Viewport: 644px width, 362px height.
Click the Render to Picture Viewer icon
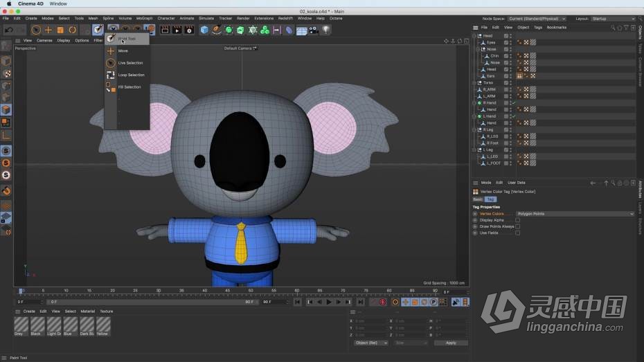pyautogui.click(x=177, y=30)
